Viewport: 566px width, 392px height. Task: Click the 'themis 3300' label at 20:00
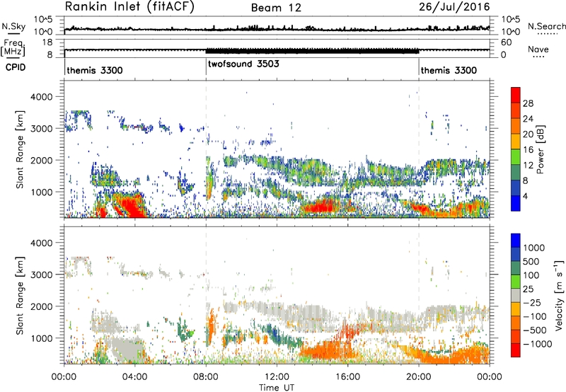449,70
